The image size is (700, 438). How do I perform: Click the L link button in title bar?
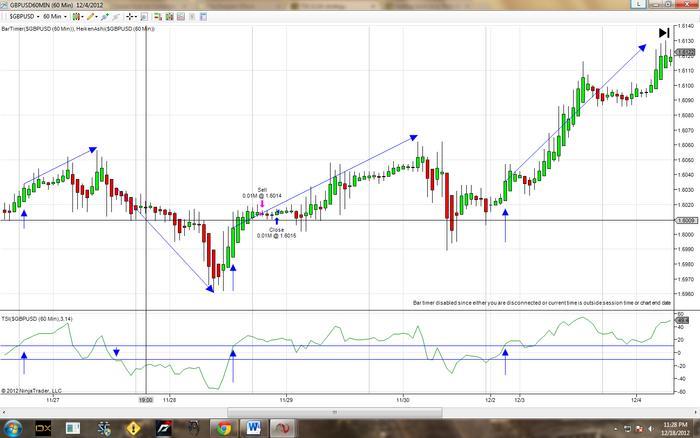coord(638,4)
